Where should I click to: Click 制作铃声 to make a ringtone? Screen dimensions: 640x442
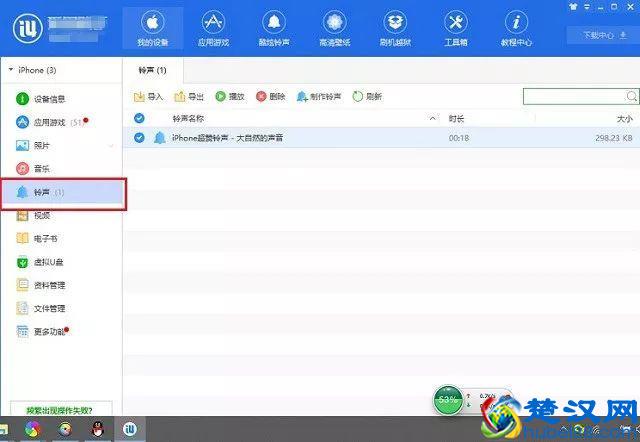[x=319, y=97]
